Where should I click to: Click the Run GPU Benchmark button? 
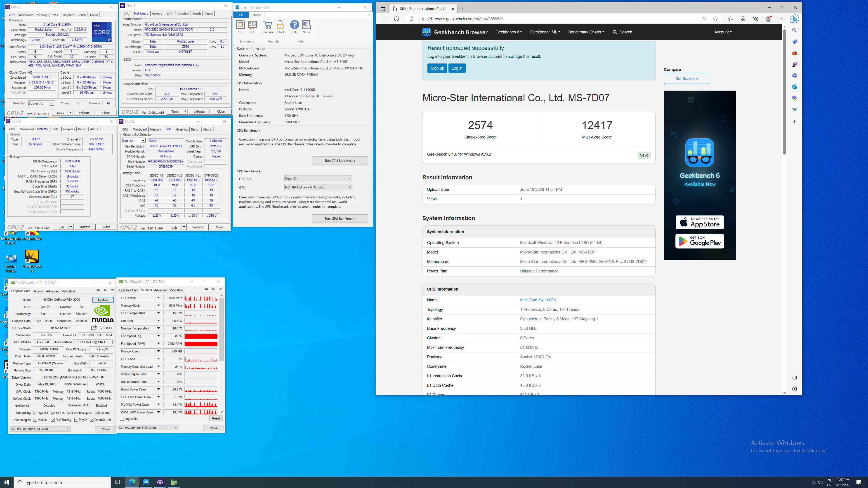(340, 218)
